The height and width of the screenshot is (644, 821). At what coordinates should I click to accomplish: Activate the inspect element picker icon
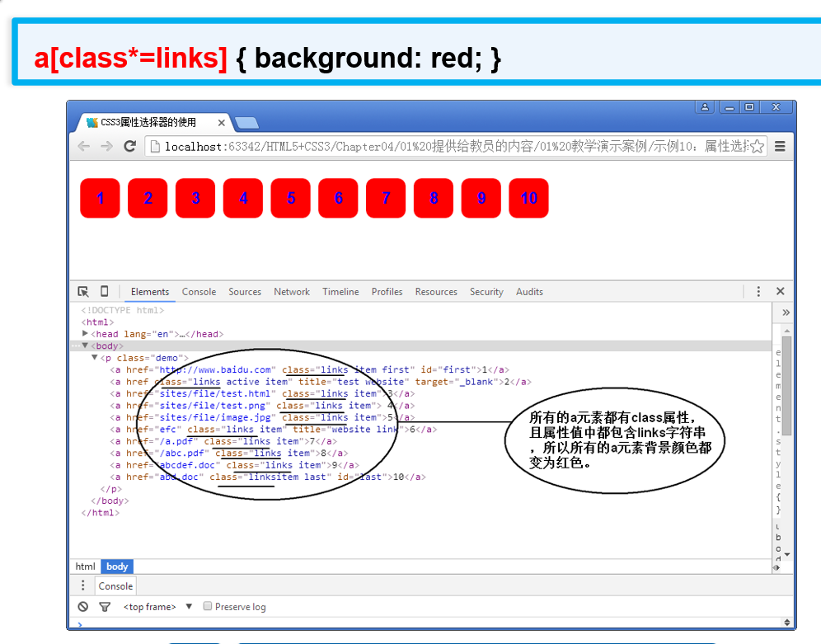[x=82, y=292]
